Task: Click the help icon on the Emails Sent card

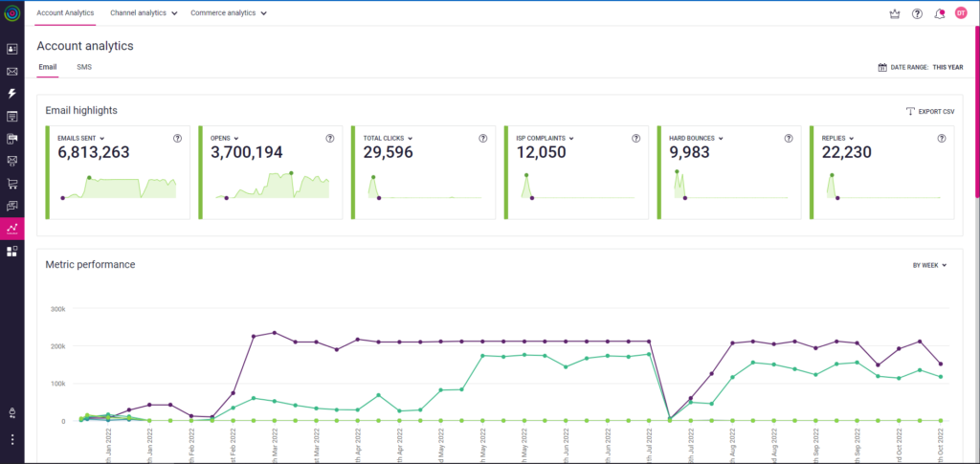Action: (x=177, y=139)
